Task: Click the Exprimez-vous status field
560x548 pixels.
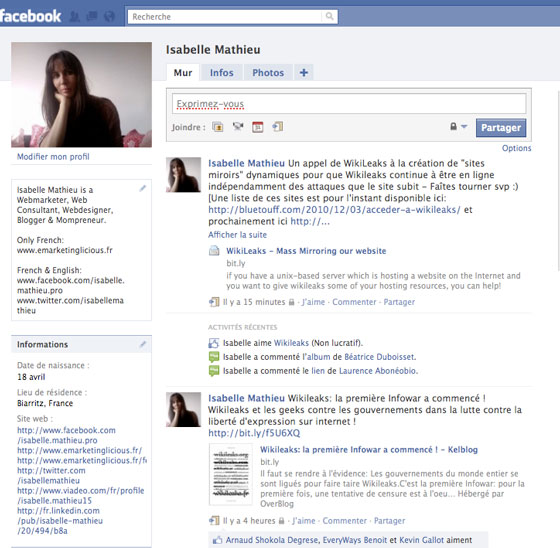Action: coord(349,104)
